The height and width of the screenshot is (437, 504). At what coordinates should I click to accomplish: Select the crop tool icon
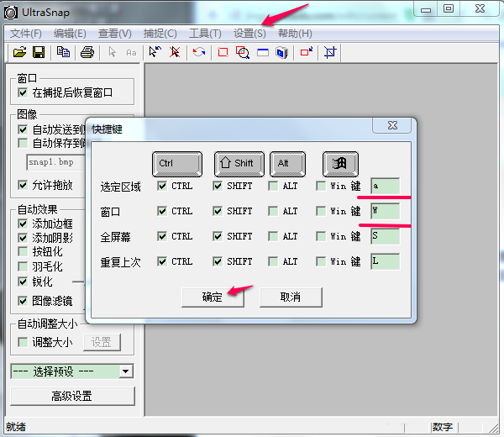coord(330,52)
